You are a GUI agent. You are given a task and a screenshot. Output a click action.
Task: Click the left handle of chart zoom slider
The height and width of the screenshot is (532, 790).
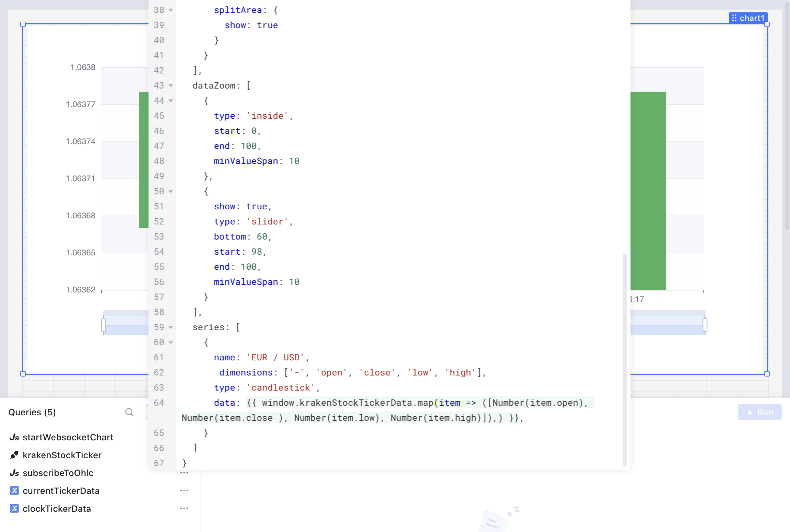(x=103, y=325)
